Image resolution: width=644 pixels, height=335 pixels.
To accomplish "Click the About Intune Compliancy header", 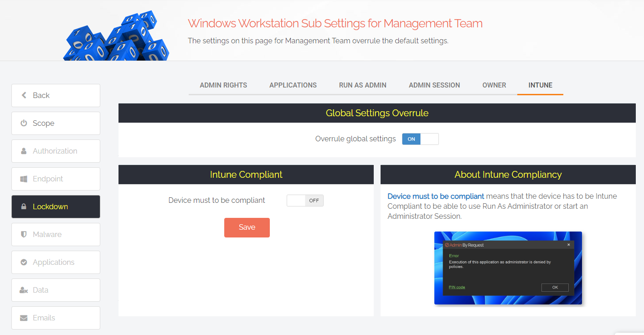I will tap(508, 175).
